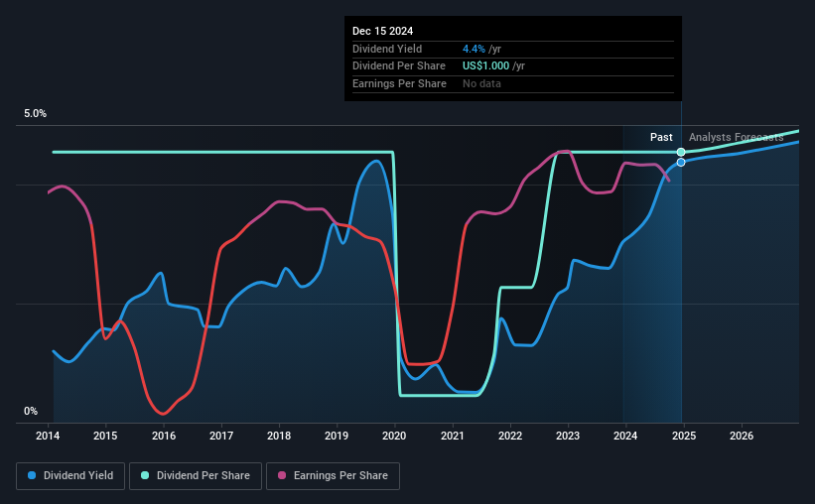Screen dimensions: 815x504
Task: Click the 4.4% dividend yield value
Action: [x=474, y=49]
